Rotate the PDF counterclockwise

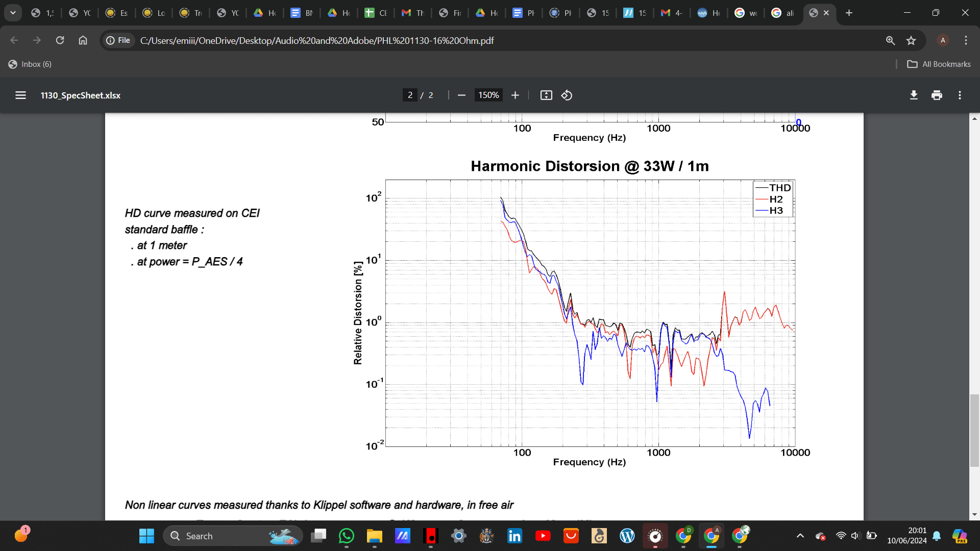click(567, 95)
